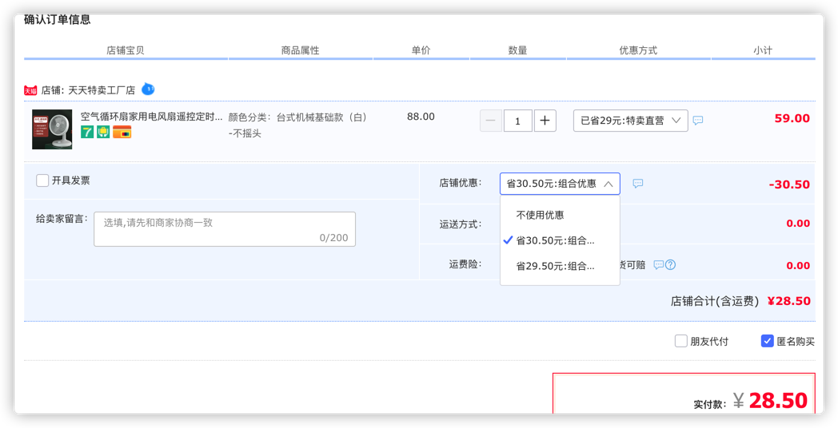Image resolution: width=838 pixels, height=428 pixels.
Task: Click the yellow-green guarantee badge under the title
Action: click(103, 132)
